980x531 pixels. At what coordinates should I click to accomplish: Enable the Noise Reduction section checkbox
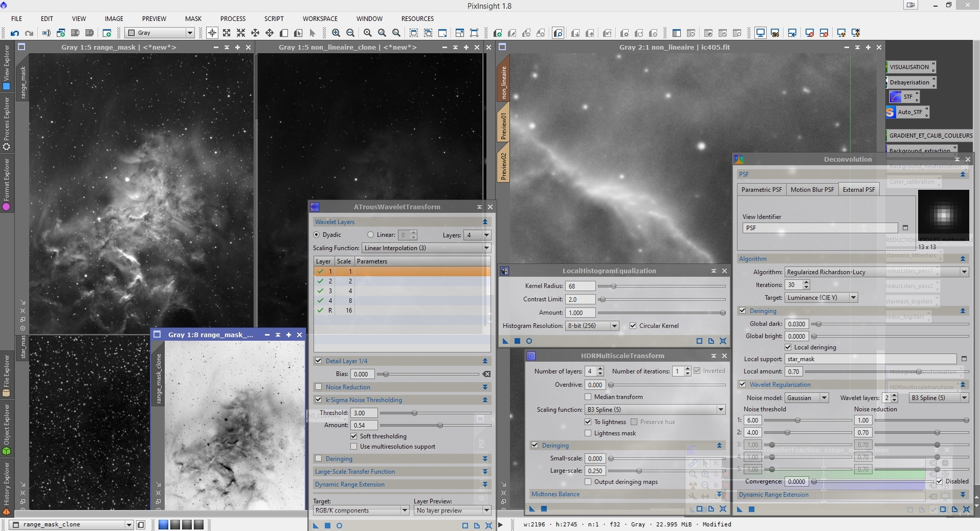click(x=319, y=387)
